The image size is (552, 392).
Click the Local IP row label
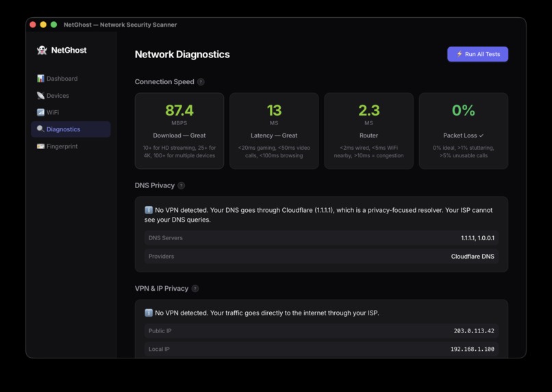[x=159, y=349]
